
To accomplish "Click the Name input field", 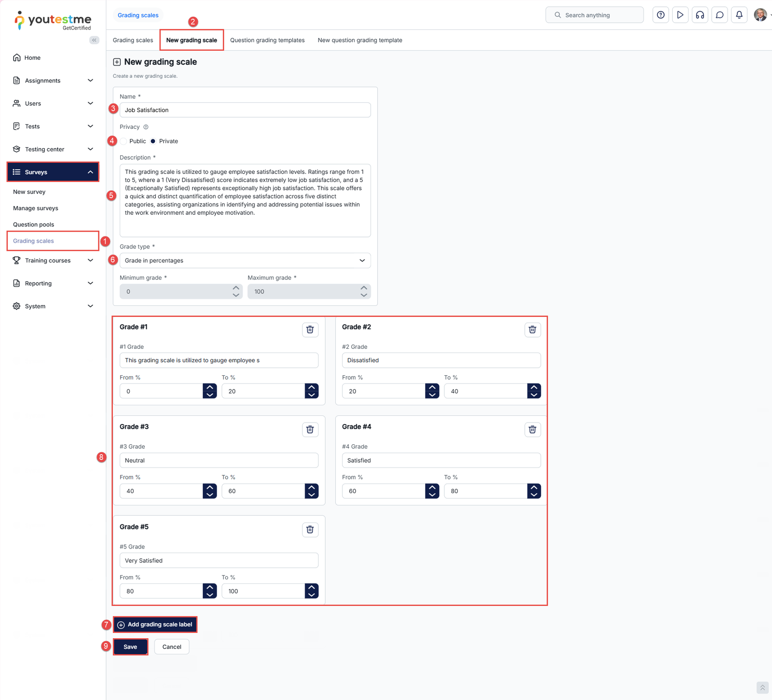I will [x=245, y=110].
